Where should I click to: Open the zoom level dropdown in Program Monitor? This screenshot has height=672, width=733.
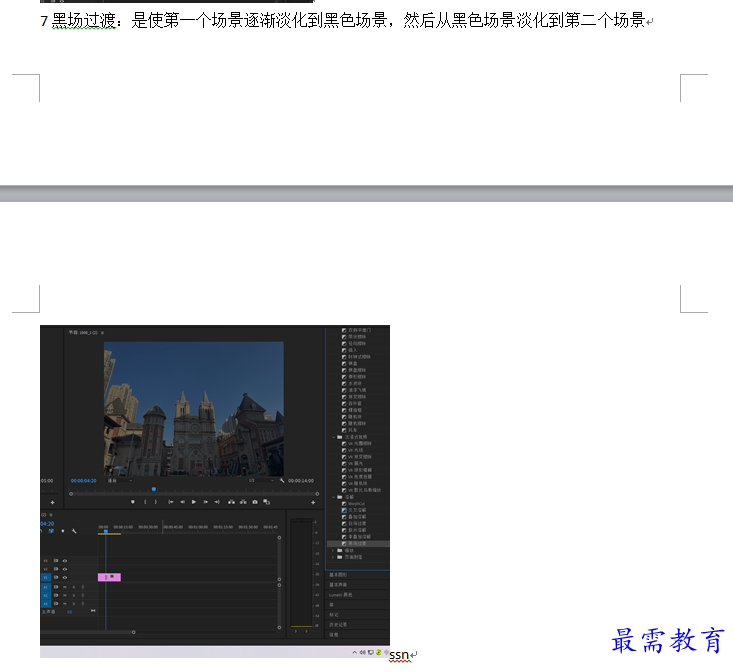pyautogui.click(x=120, y=480)
